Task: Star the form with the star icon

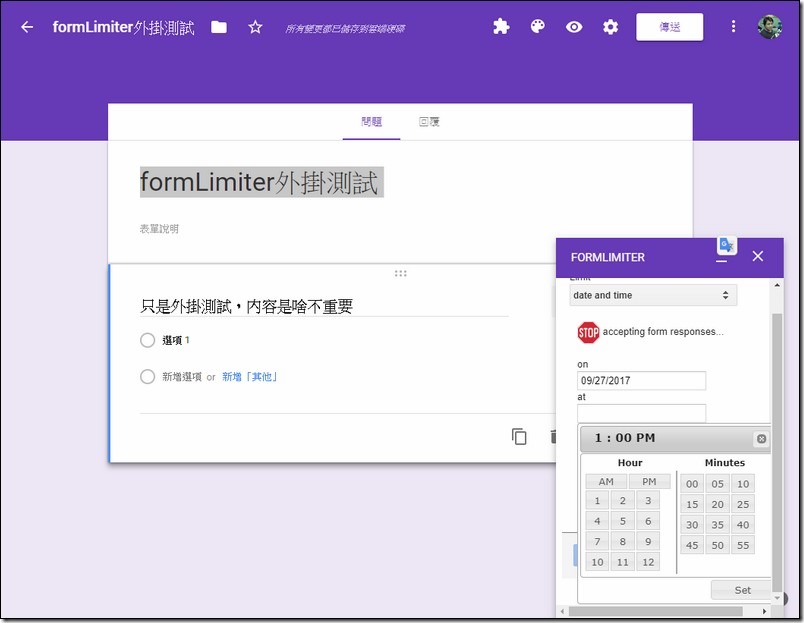Action: 255,27
